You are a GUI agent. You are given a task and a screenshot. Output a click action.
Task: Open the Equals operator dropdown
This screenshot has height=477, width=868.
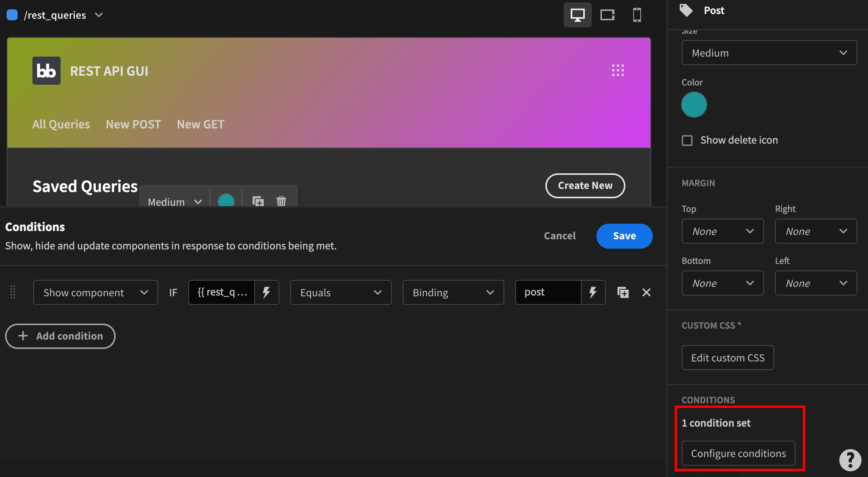[x=341, y=292]
